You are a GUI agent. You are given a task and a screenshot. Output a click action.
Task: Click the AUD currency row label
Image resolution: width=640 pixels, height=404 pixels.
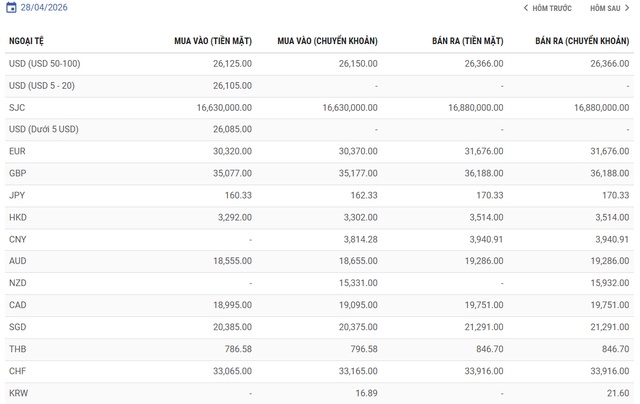(x=17, y=261)
